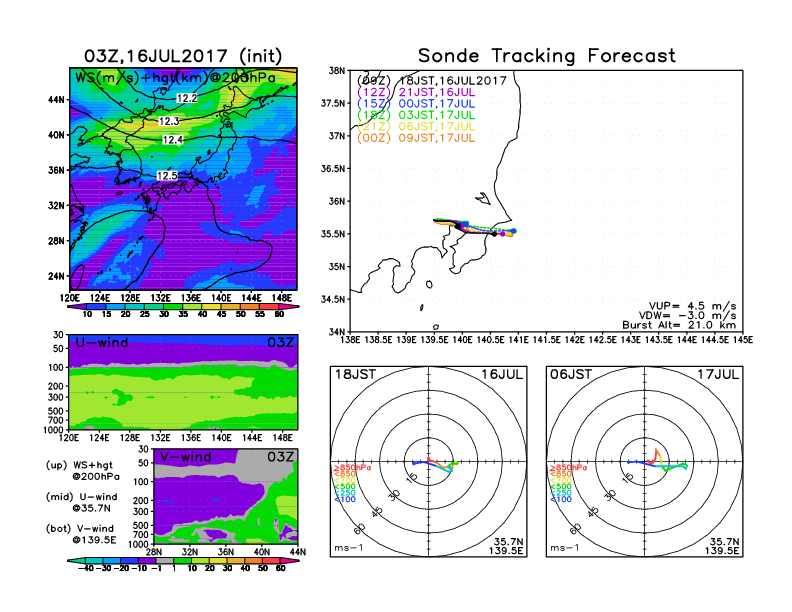Click the '148E' label under the 200hPa map
Image resolution: width=792 pixels, height=612 pixels.
(282, 298)
